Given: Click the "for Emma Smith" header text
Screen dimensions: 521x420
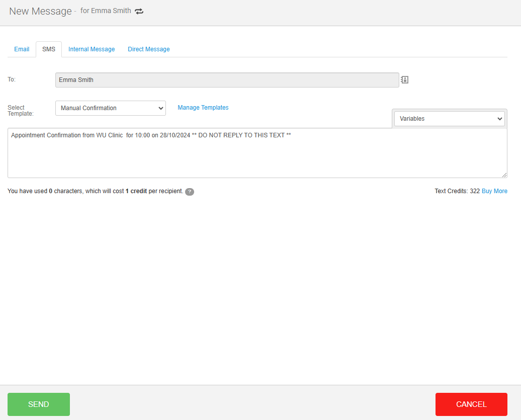Looking at the screenshot, I should click(106, 11).
